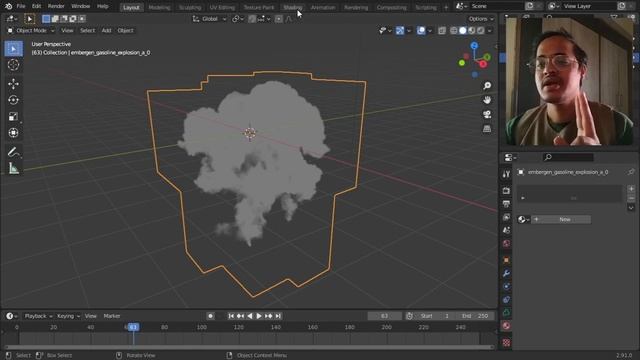Viewport: 640px width, 360px height.
Task: Switch to rendered viewport shading
Action: pyautogui.click(x=480, y=31)
